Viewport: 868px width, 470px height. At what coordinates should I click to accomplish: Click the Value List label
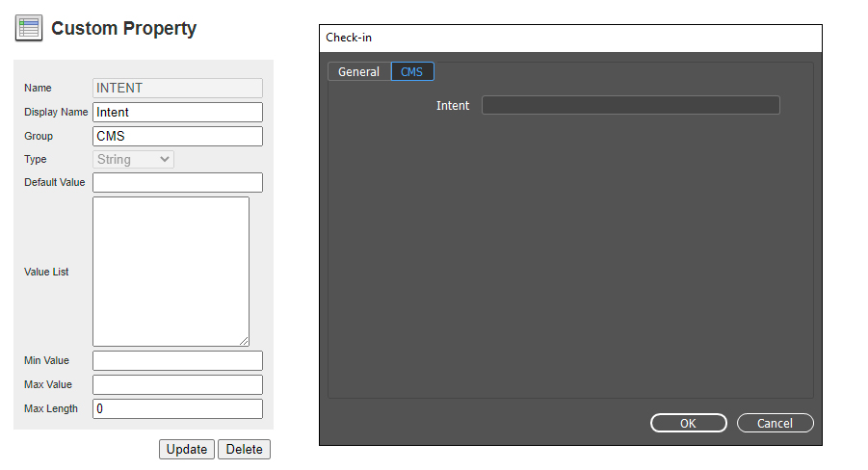[x=46, y=272]
